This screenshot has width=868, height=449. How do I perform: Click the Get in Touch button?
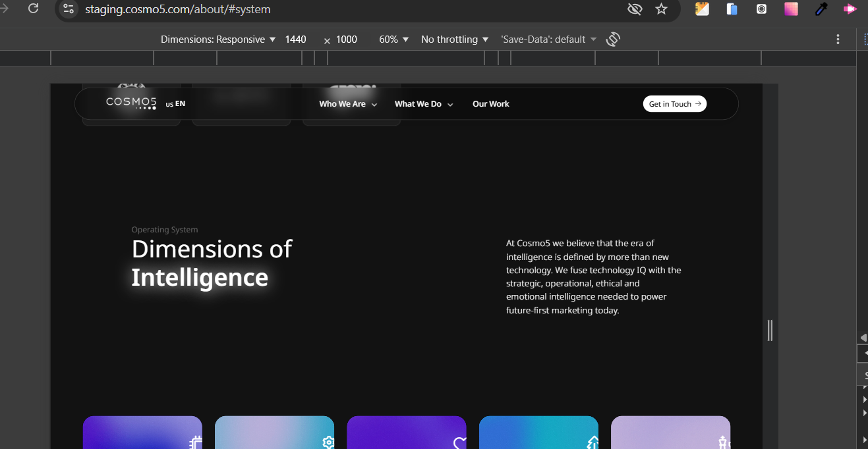tap(674, 104)
